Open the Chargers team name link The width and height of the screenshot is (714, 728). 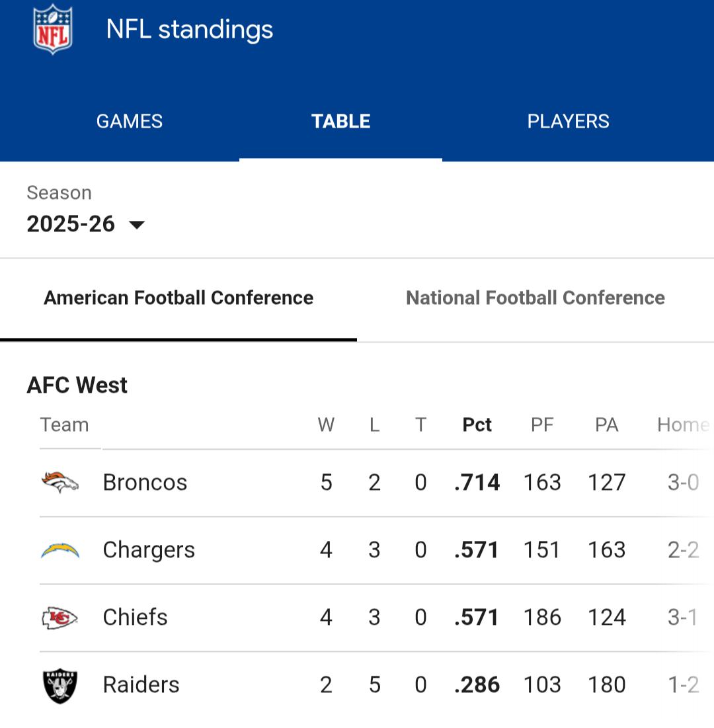click(149, 550)
